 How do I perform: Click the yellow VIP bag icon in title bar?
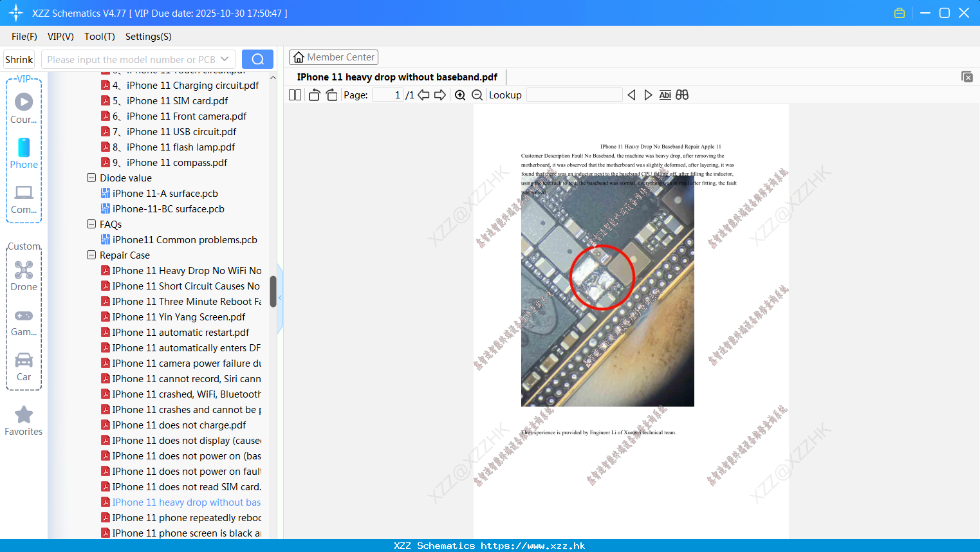(x=900, y=13)
